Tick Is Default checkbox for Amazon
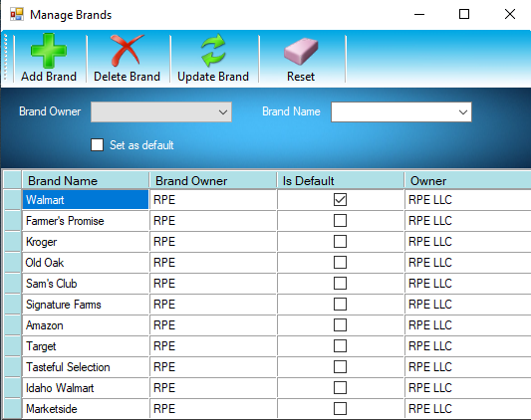The image size is (531, 420). coord(340,325)
